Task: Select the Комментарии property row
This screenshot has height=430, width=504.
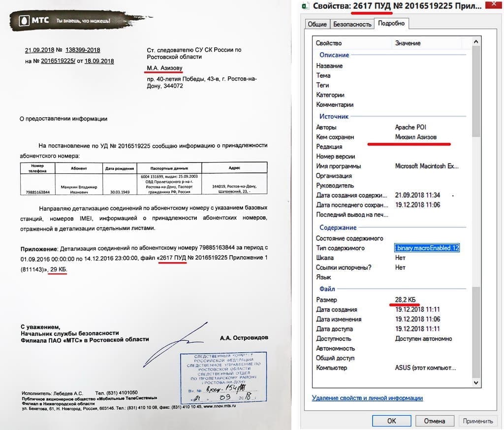Action: tap(391, 104)
